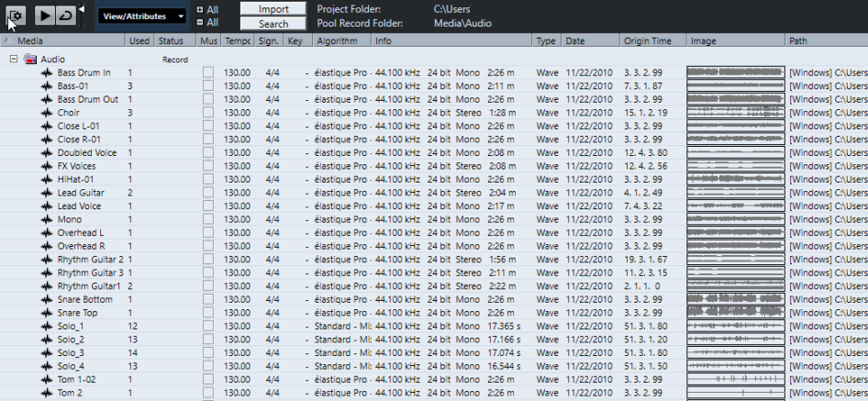Click the Origin Time column header
The height and width of the screenshot is (401, 868).
652,40
